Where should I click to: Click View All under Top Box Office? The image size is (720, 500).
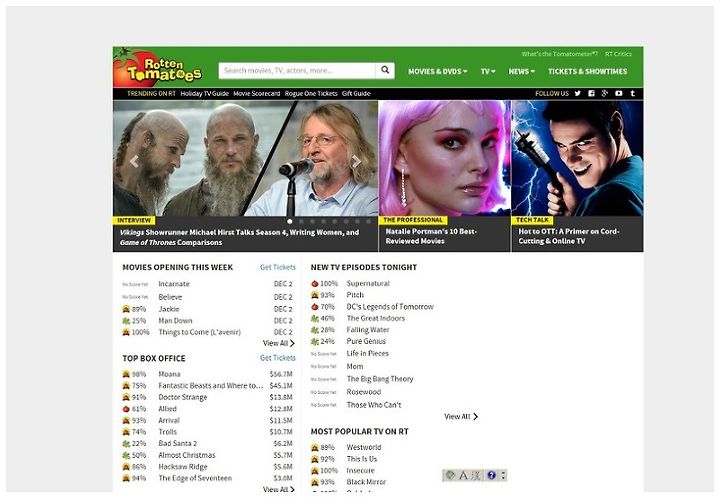(x=279, y=489)
